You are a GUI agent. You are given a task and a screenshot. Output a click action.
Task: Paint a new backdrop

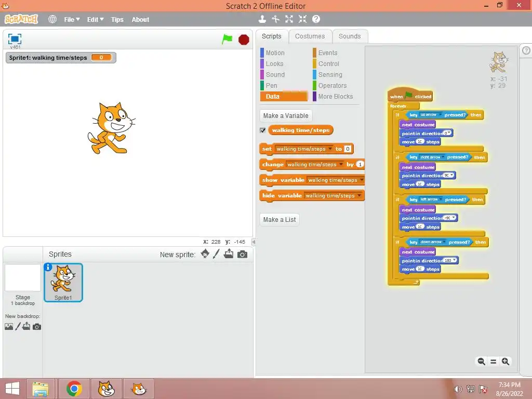18,326
